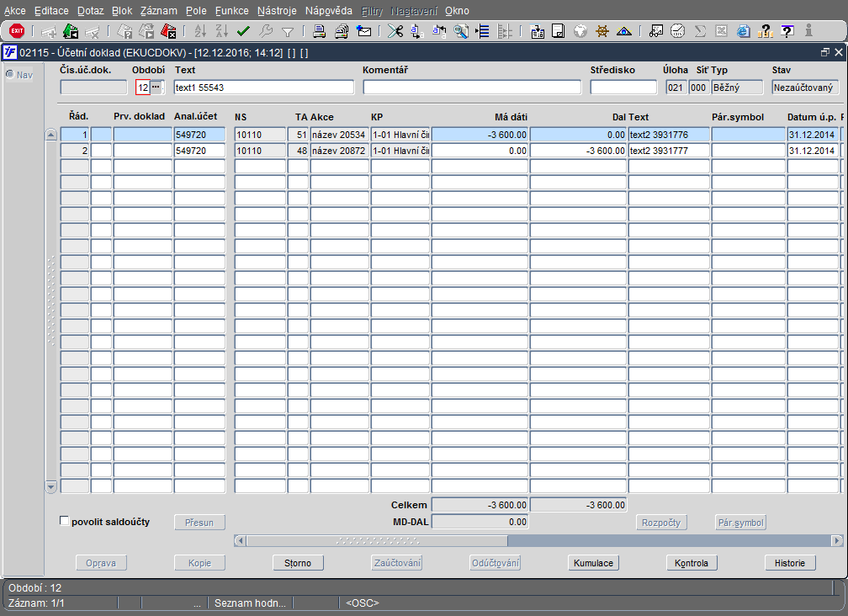Viewport: 848px width, 616px height.
Task: Click the Kumulace button
Action: pos(593,563)
